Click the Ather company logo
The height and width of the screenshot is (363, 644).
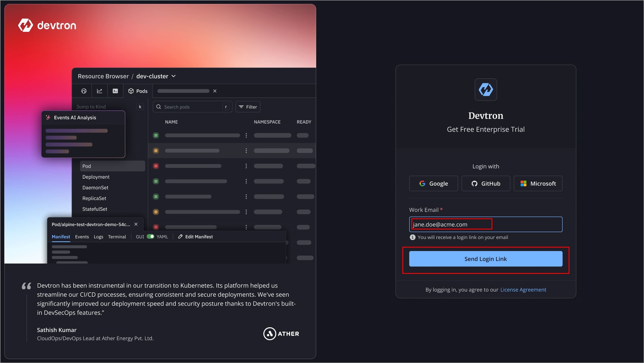point(281,334)
